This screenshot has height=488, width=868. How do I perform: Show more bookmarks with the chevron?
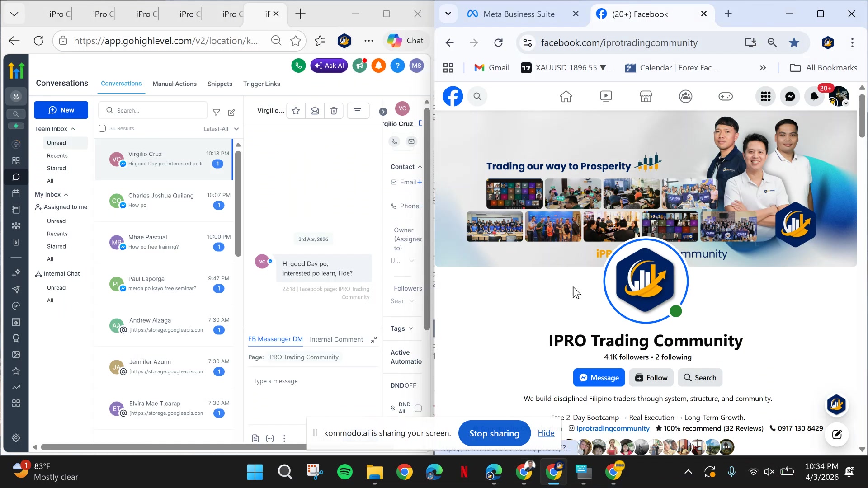tap(763, 68)
